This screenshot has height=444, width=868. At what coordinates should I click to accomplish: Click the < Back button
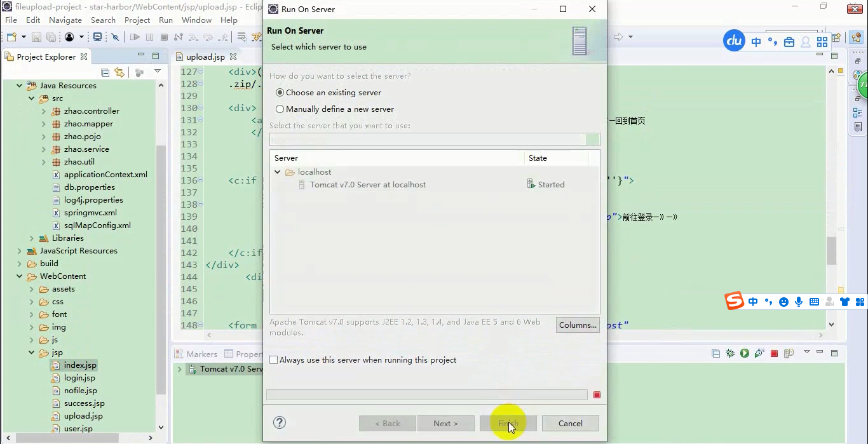coord(388,424)
